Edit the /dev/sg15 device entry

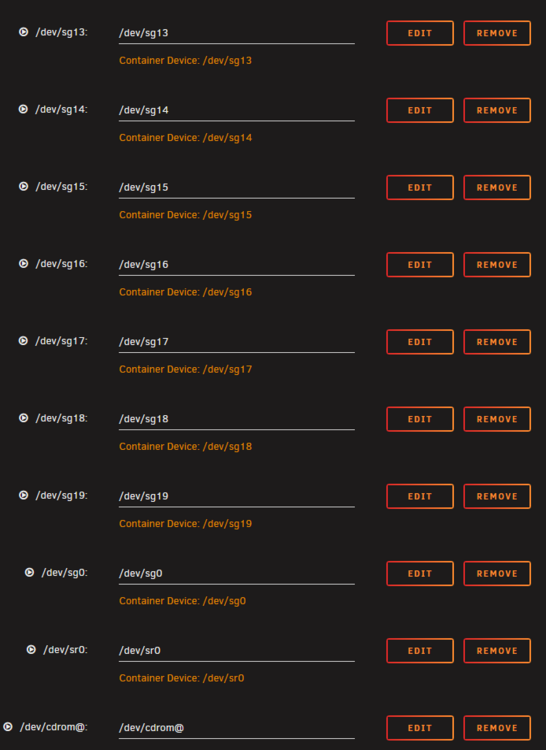420,188
